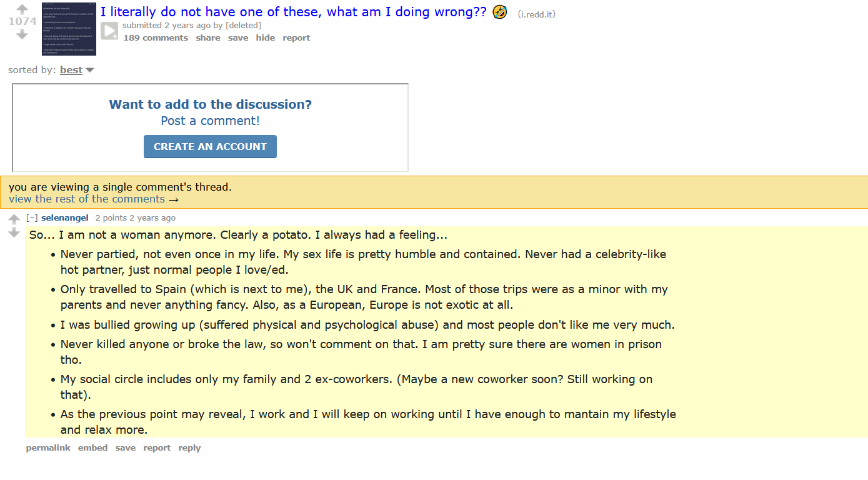Viewport: 868px width, 480px height.
Task: Downvote the post below the 1074 score
Action: tap(22, 34)
